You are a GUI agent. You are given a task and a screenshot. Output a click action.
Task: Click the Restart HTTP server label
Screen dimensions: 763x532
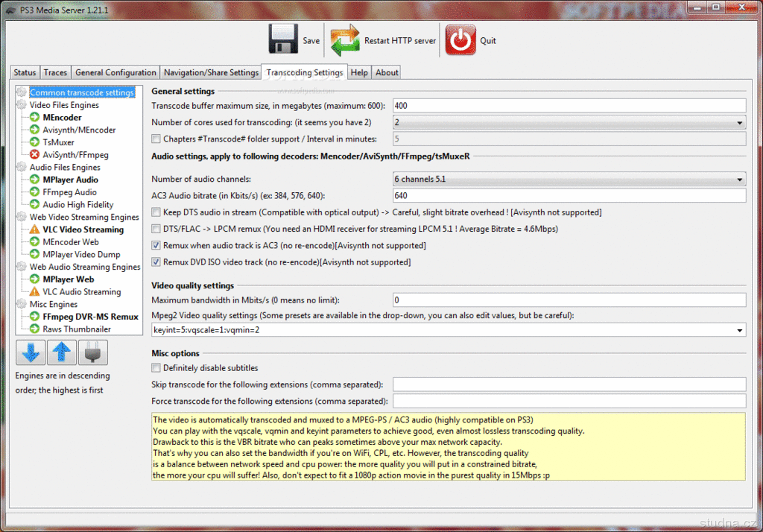400,41
